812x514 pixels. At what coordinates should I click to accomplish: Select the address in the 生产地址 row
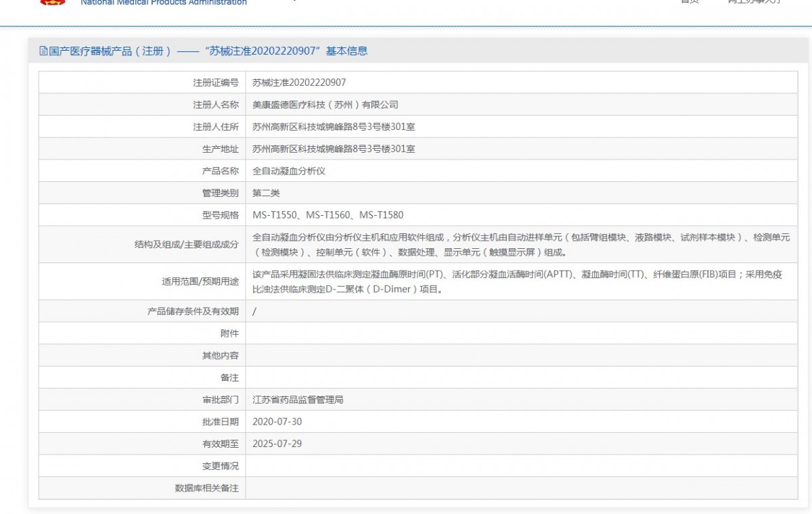point(334,149)
